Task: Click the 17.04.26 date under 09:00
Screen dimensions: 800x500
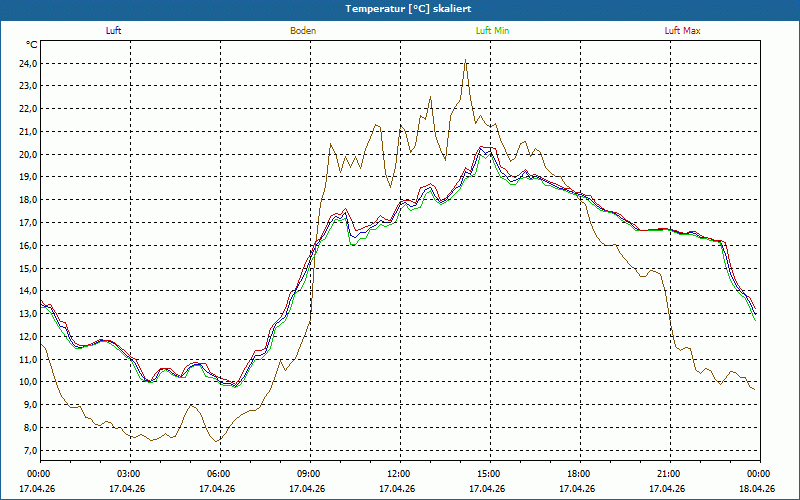Action: coord(307,489)
